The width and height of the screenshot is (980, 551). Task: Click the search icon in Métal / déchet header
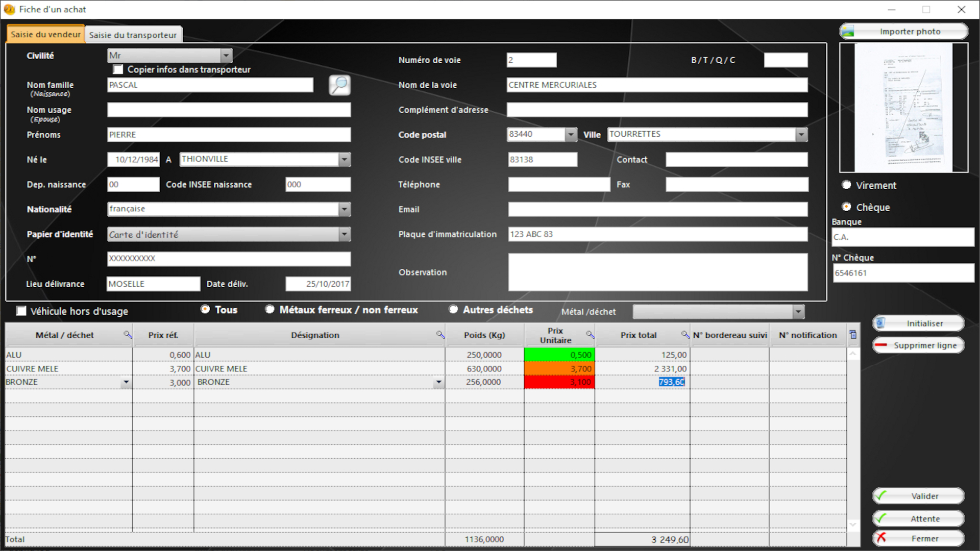(x=128, y=335)
